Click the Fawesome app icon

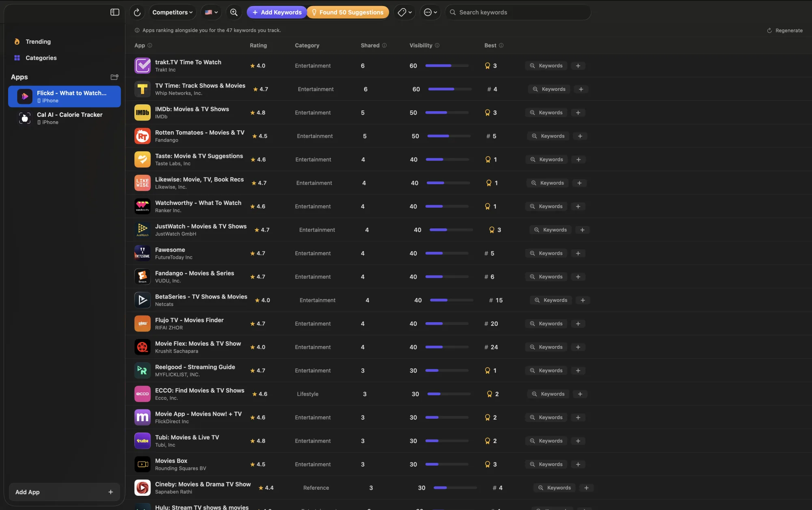click(x=143, y=253)
